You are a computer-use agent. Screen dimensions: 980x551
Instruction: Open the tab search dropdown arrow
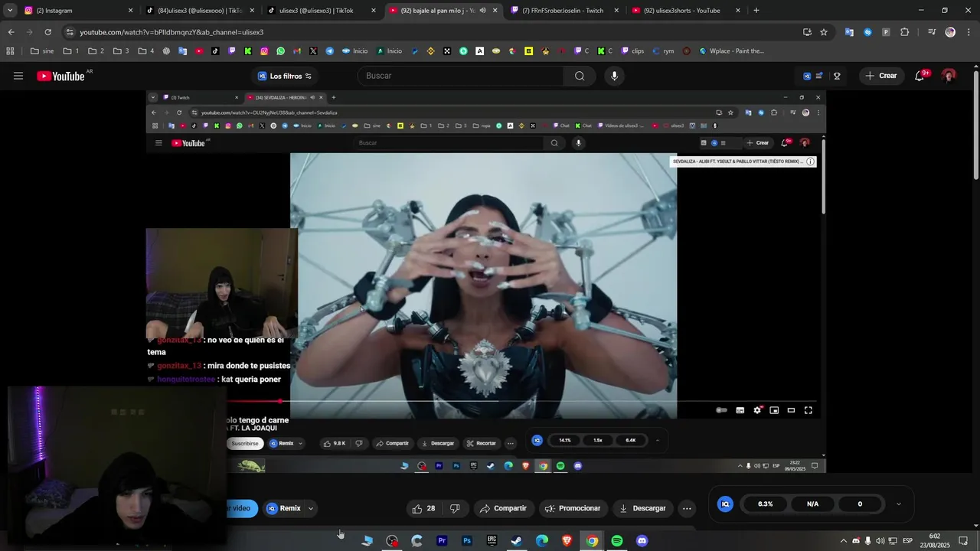[x=10, y=11]
